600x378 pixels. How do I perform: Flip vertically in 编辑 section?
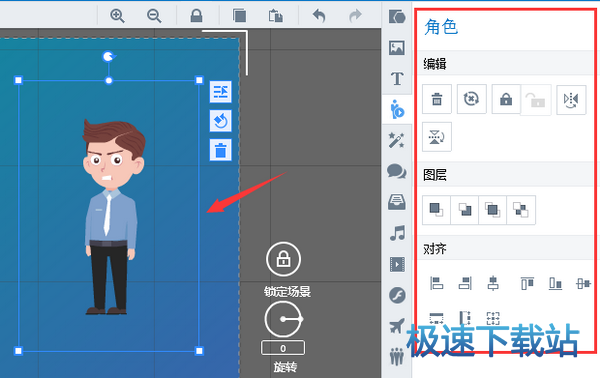[437, 137]
